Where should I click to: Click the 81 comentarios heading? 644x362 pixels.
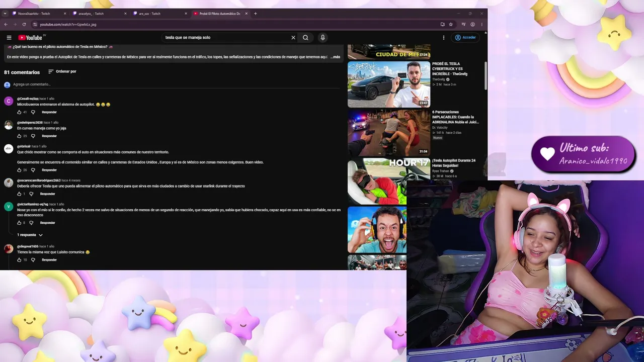[x=22, y=72]
